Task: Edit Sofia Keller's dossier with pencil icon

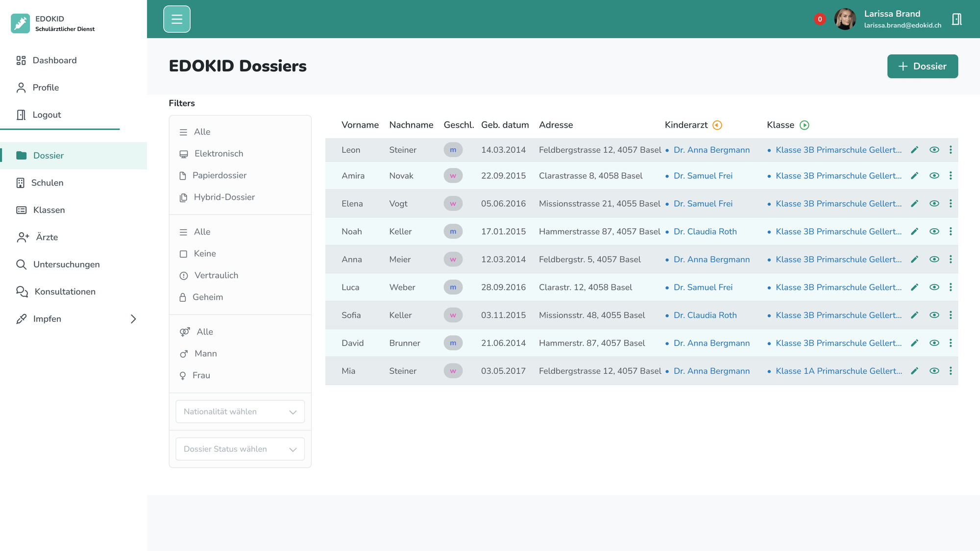Action: click(914, 315)
